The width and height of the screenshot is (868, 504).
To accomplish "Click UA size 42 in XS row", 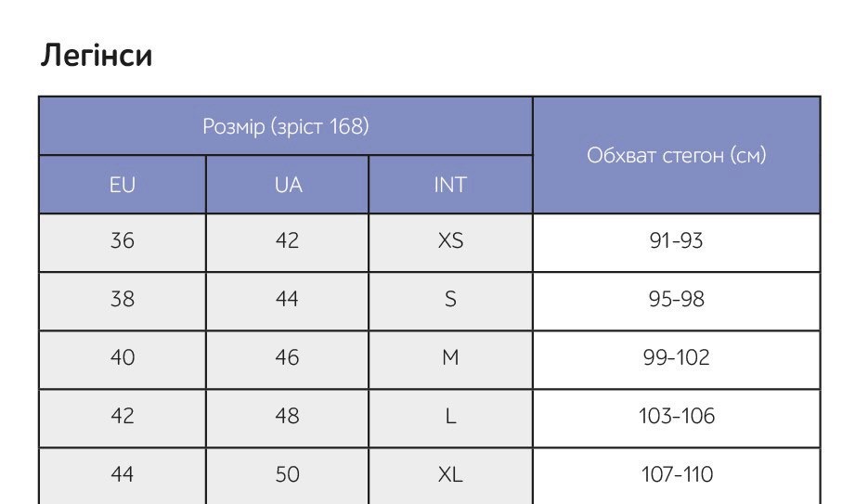I will coord(288,241).
